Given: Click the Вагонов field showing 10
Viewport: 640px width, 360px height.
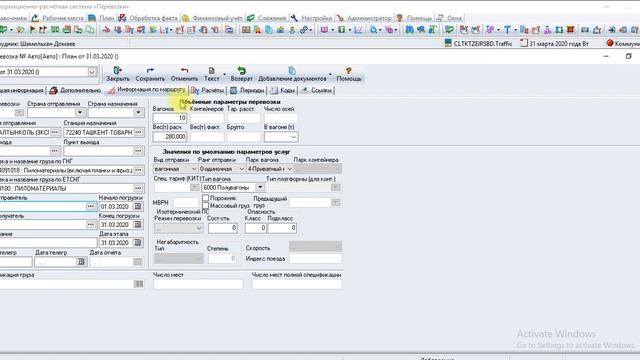Looking at the screenshot, I should [170, 118].
